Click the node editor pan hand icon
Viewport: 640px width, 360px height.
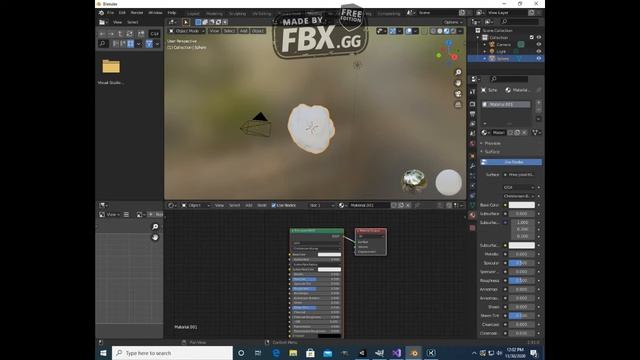point(155,237)
